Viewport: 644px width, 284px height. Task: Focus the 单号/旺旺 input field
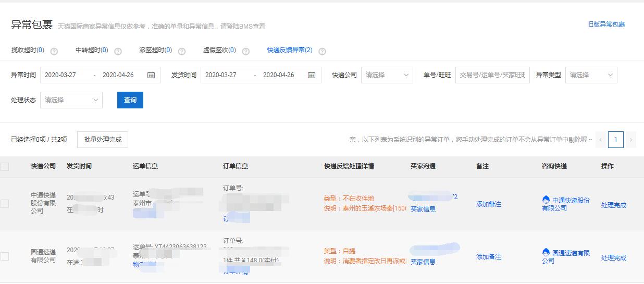click(x=492, y=75)
